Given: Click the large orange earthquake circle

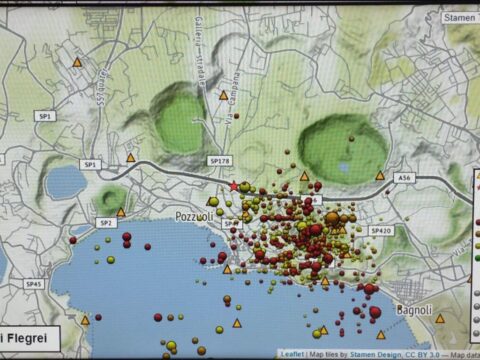Looking at the screenshot, I should tap(332, 219).
